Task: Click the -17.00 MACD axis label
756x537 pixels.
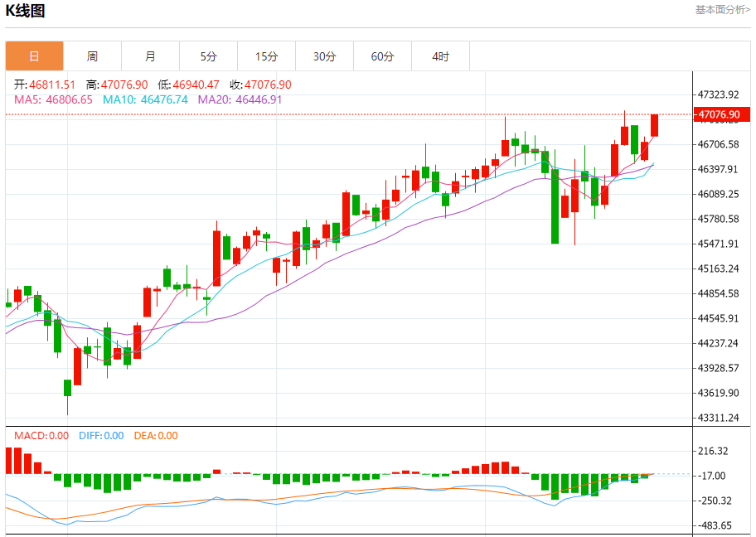Action: pyautogui.click(x=711, y=476)
